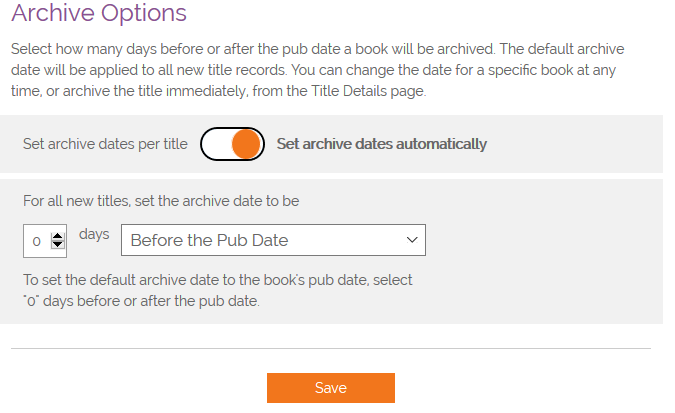
Task: Click 'For all new titles' instruction text
Action: pos(161,200)
